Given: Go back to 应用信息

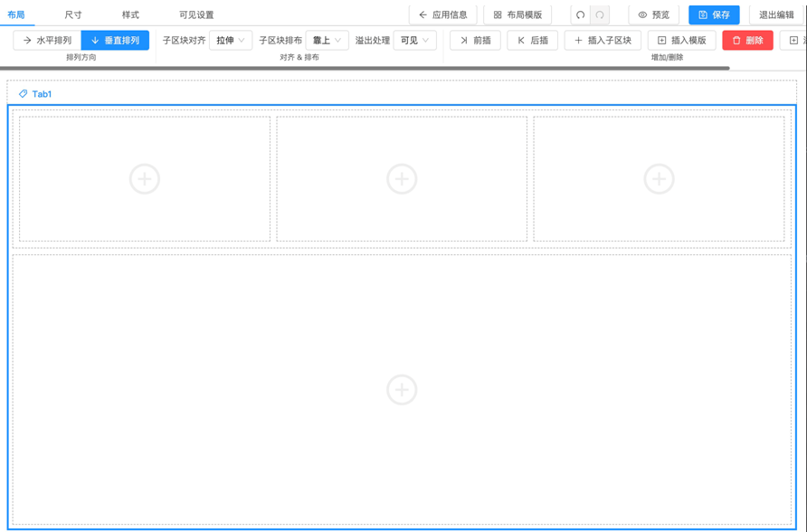Looking at the screenshot, I should 443,14.
